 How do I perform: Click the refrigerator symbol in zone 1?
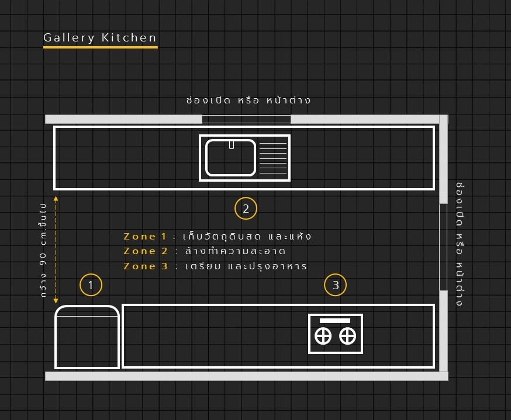pyautogui.click(x=87, y=336)
